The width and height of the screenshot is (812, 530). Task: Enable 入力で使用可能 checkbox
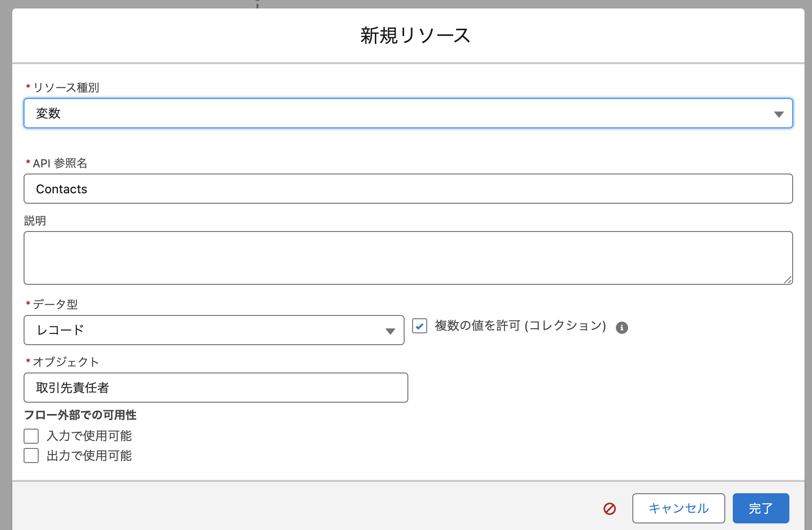pyautogui.click(x=31, y=436)
